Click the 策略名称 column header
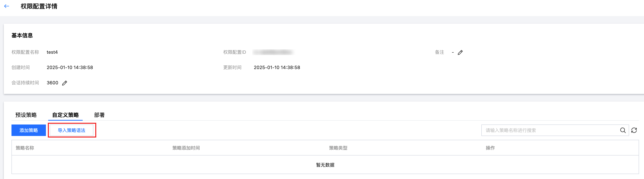Viewport: 644px width, 179px height. (25, 148)
